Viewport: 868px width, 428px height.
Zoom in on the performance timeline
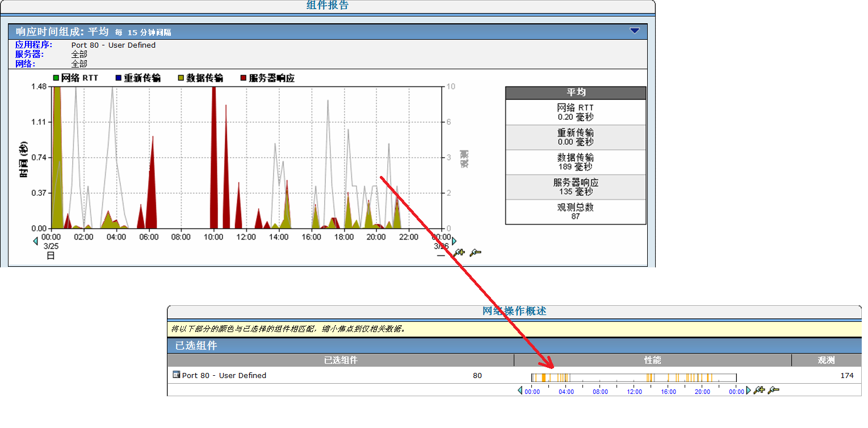click(x=759, y=391)
